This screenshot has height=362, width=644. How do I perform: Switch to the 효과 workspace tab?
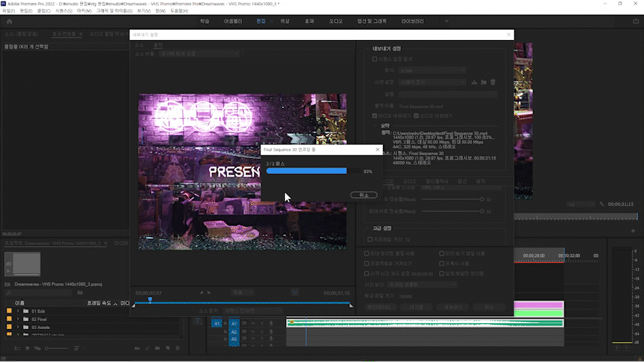309,21
